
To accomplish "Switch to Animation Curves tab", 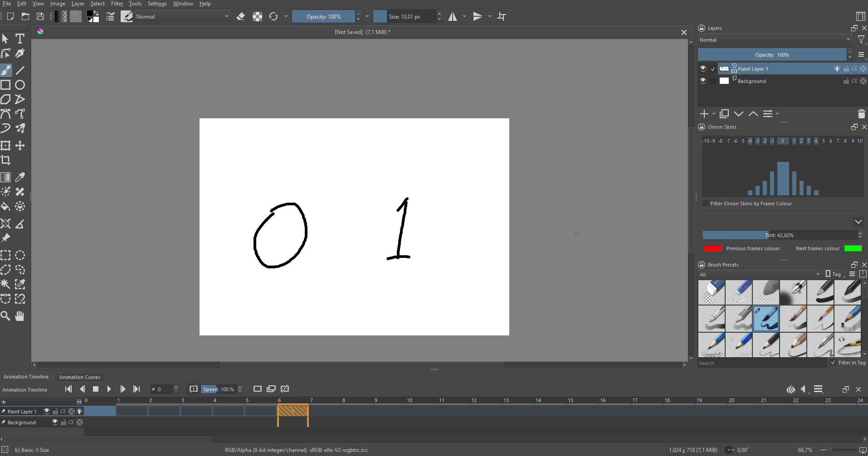I will coord(80,377).
